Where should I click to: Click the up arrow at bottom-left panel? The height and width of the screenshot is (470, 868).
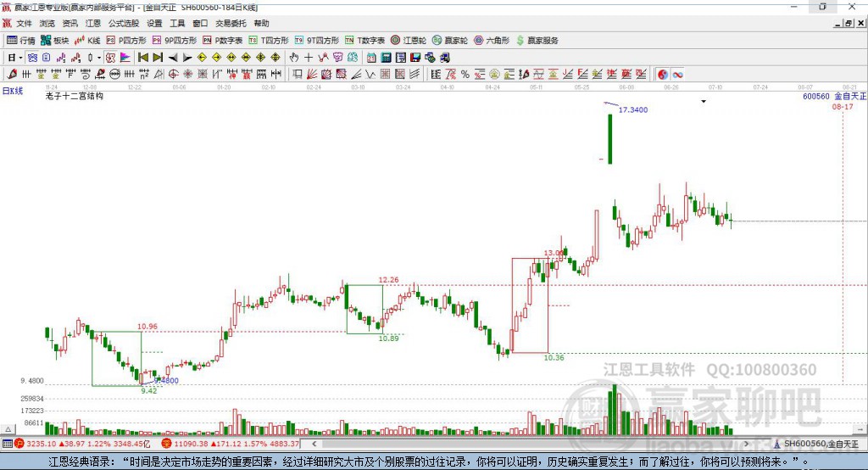point(8,429)
